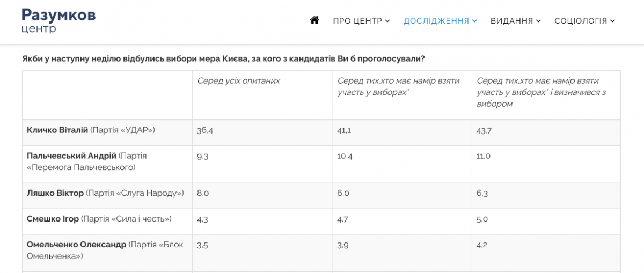The width and height of the screenshot is (644, 273).
Task: Click the 'Серед усіх опитаних' column header
Action: click(x=238, y=81)
